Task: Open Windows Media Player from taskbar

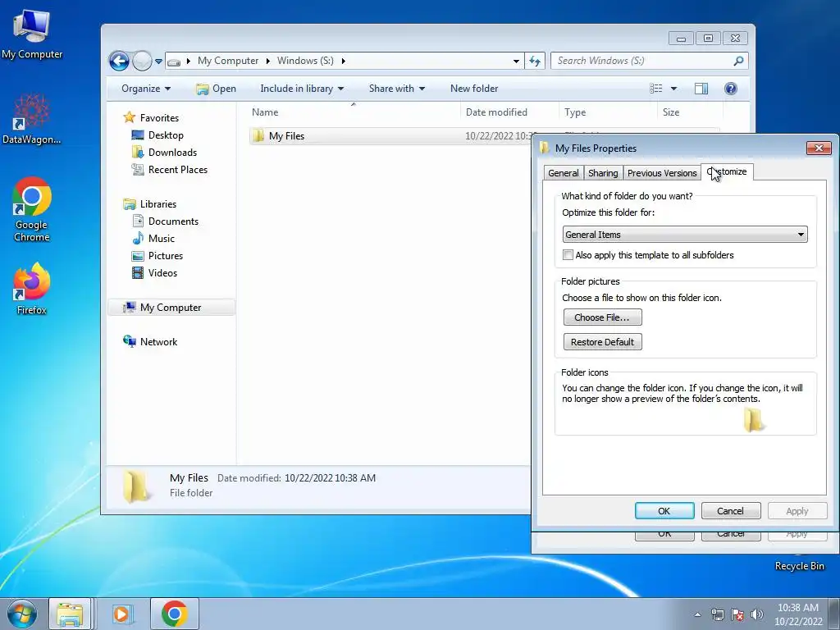Action: [x=123, y=614]
